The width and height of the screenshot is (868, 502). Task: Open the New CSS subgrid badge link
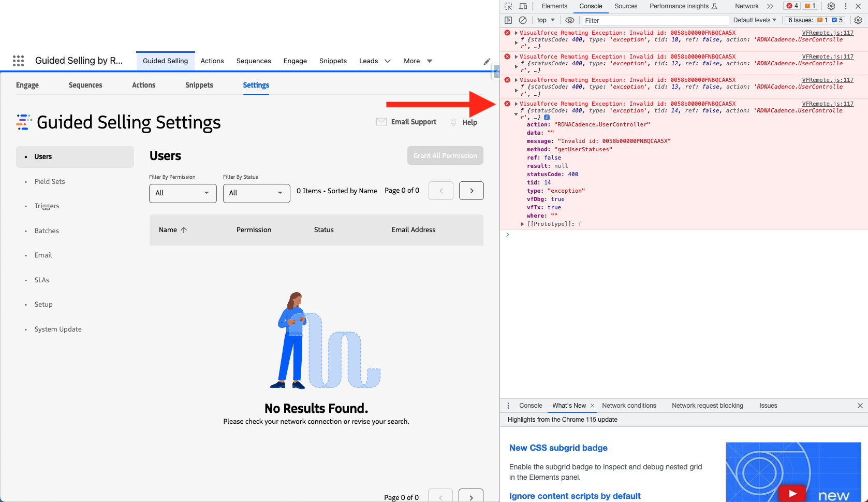point(558,448)
